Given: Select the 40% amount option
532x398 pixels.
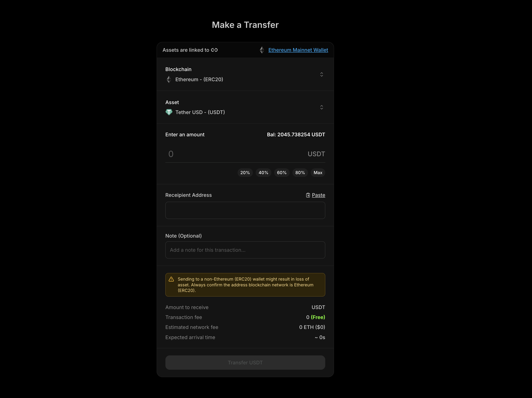Looking at the screenshot, I should [x=263, y=173].
